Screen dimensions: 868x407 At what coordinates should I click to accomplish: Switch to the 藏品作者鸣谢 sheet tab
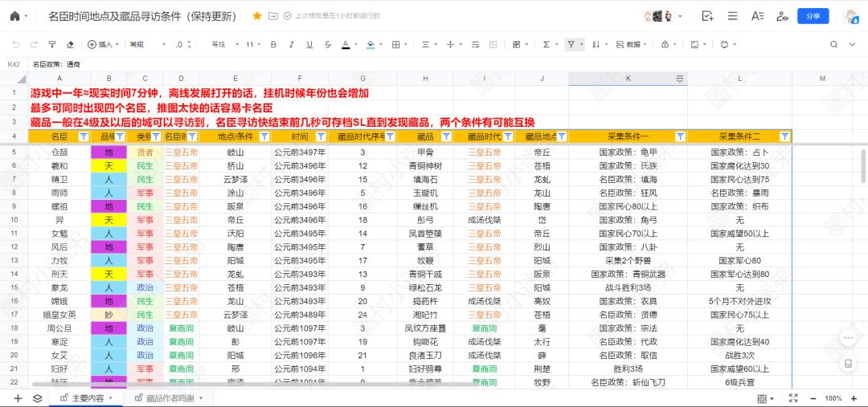click(168, 398)
